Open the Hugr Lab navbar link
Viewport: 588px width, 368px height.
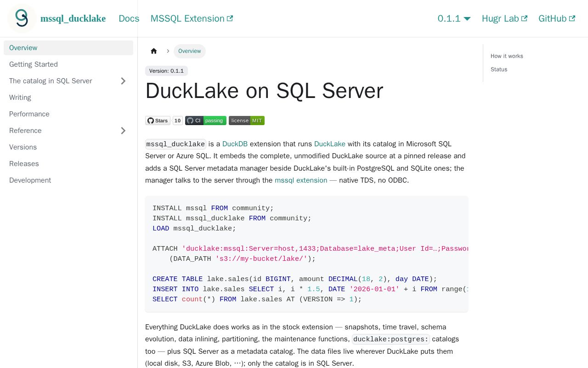[x=504, y=18]
